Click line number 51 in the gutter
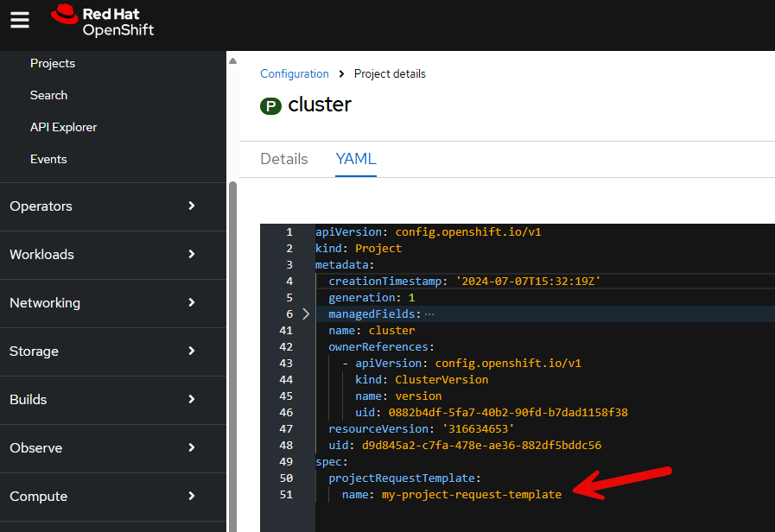This screenshot has width=775, height=532. pyautogui.click(x=286, y=495)
